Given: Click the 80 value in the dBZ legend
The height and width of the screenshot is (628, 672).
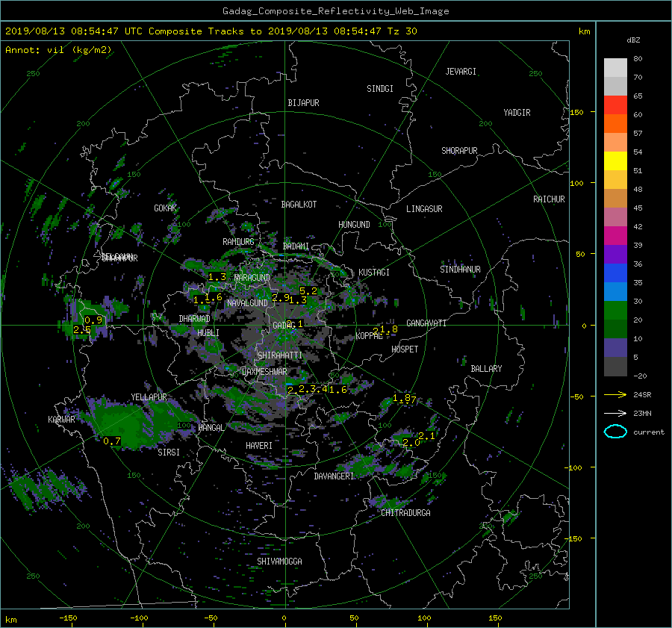Looking at the screenshot, I should pyautogui.click(x=638, y=59).
